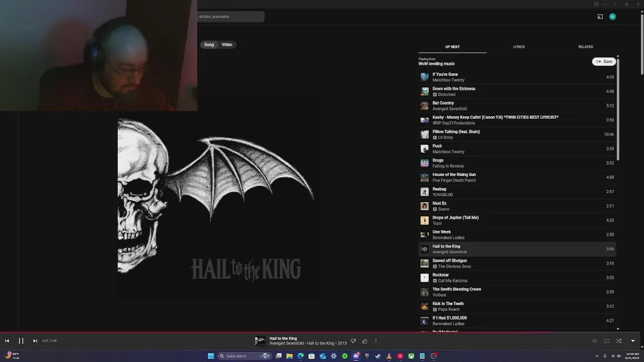This screenshot has height=362, width=644.
Task: Save the queue as playlist
Action: point(604,61)
